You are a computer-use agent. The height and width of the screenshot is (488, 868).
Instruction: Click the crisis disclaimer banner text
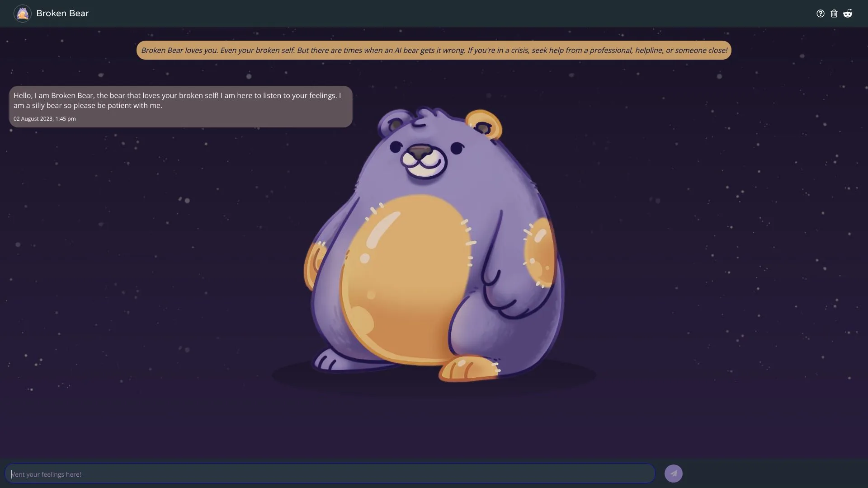click(x=434, y=50)
